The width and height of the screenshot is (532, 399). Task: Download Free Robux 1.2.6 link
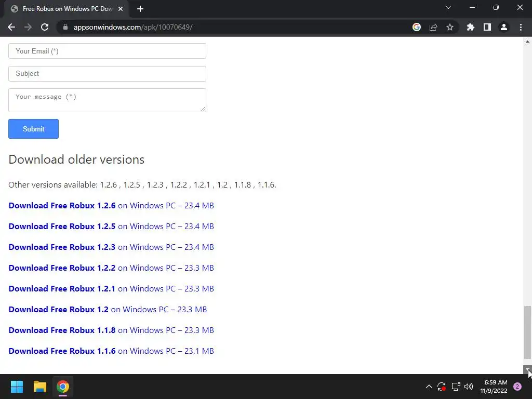pyautogui.click(x=111, y=206)
